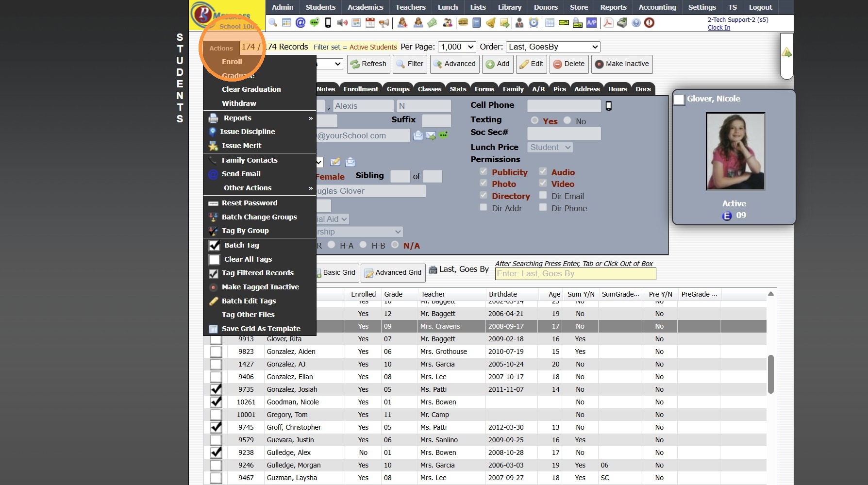Image resolution: width=868 pixels, height=485 pixels.
Task: Click the red exclamation alert icon
Action: 650,22
